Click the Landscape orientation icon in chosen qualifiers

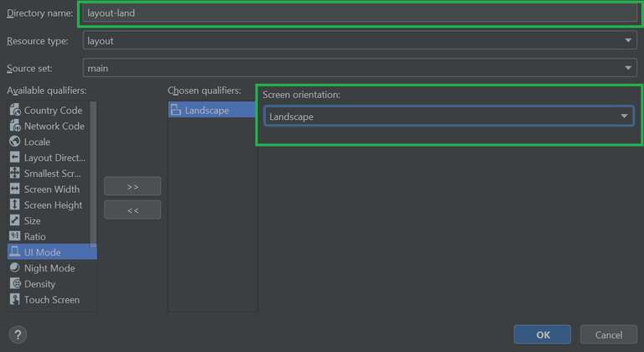click(x=176, y=110)
